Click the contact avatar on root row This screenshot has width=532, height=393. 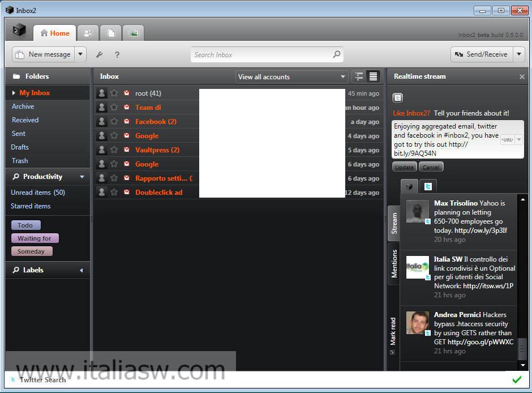point(101,93)
